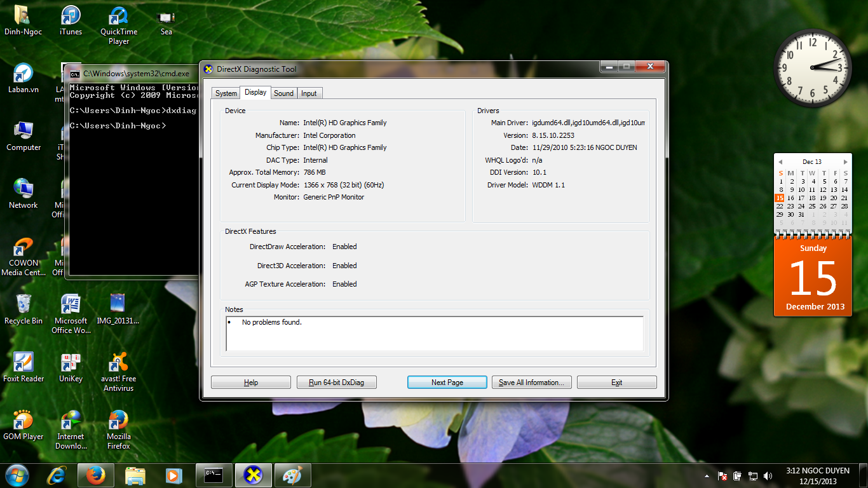Click Direct3D Acceleration Enabled value
The height and width of the screenshot is (488, 868).
coord(344,266)
